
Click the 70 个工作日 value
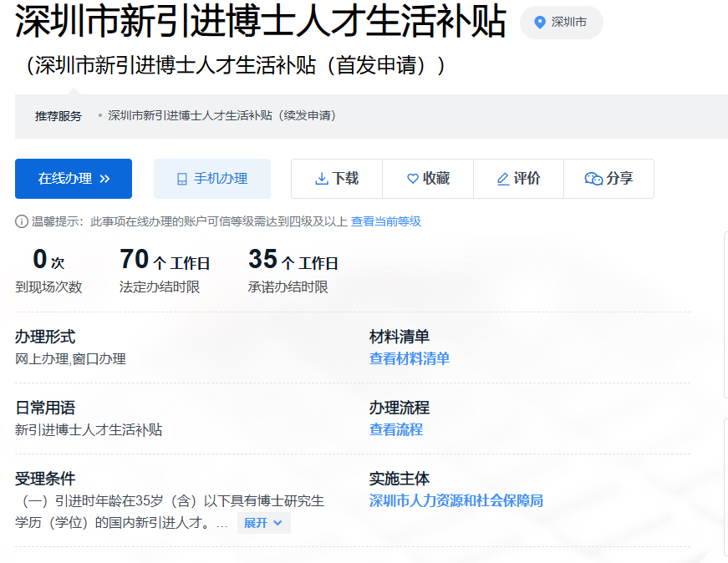coord(165,260)
